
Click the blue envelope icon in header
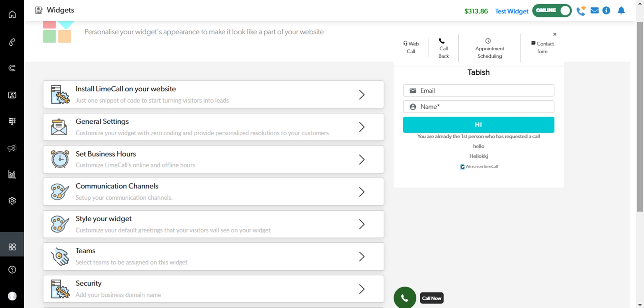pos(594,11)
